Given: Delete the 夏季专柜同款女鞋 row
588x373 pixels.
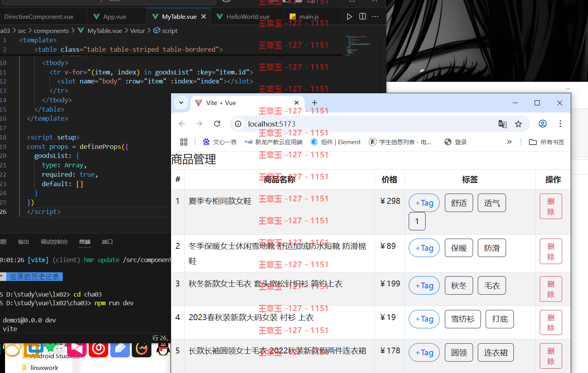Looking at the screenshot, I should pos(551,206).
